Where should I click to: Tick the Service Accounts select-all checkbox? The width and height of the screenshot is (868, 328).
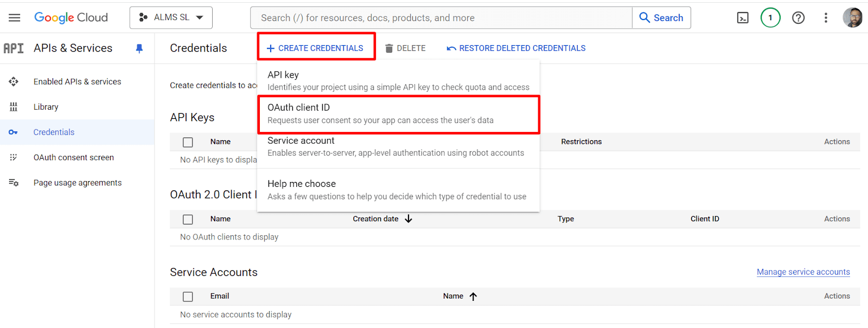pos(188,297)
